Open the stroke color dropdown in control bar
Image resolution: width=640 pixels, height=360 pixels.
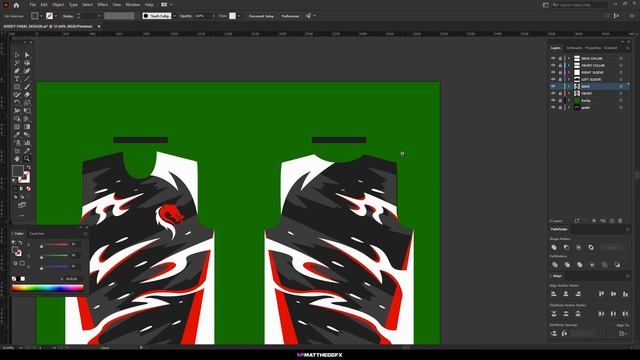56,16
